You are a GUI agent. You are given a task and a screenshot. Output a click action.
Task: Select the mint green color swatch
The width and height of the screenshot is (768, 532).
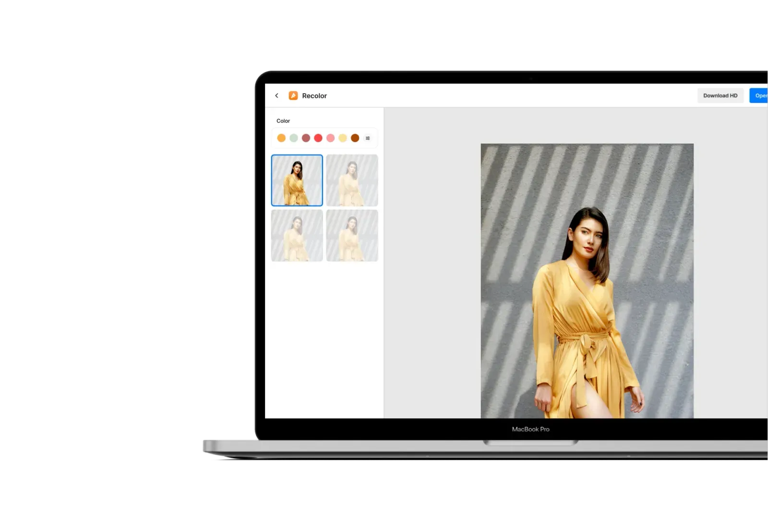coord(294,138)
